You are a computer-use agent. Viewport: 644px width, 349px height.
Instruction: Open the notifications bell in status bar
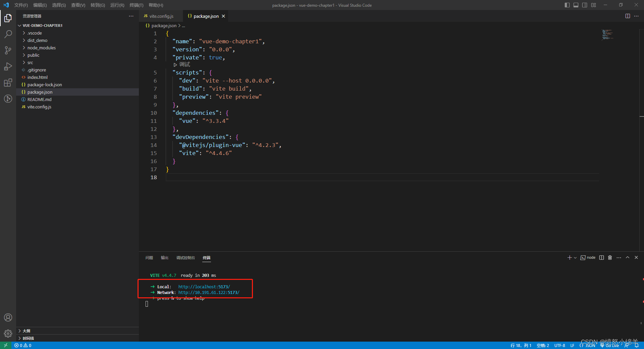tap(637, 345)
